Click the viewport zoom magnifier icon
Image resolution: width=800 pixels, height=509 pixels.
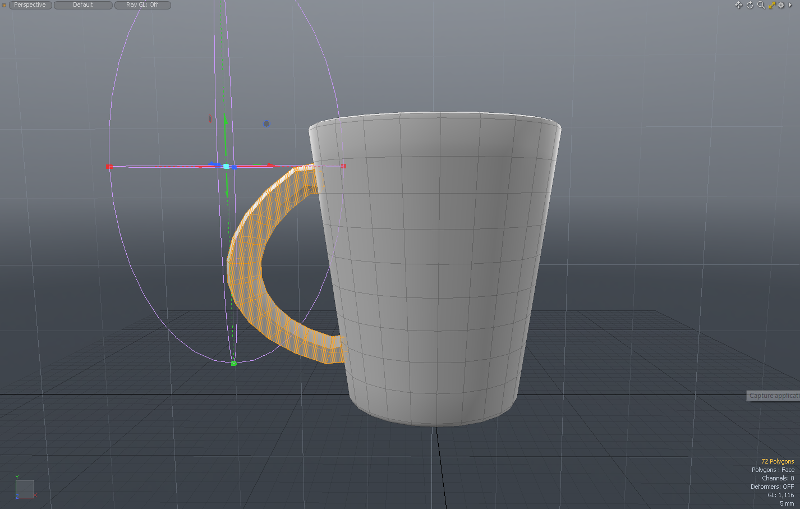(760, 5)
